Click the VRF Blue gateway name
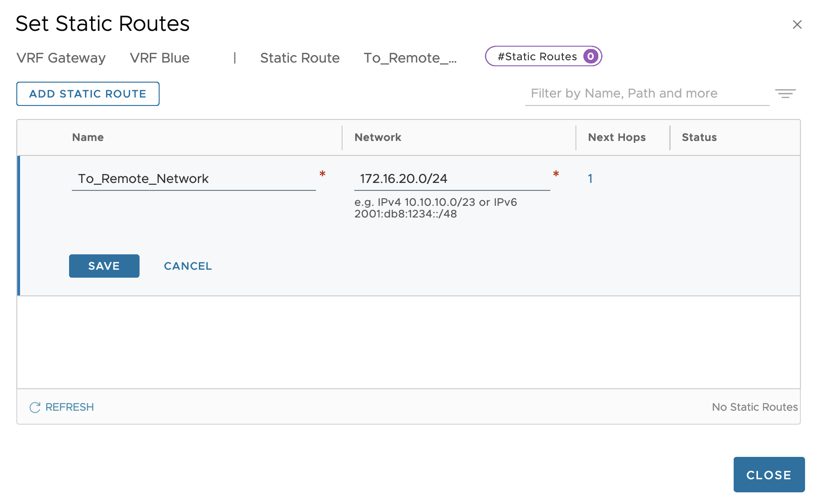This screenshot has width=813, height=504. 160,58
